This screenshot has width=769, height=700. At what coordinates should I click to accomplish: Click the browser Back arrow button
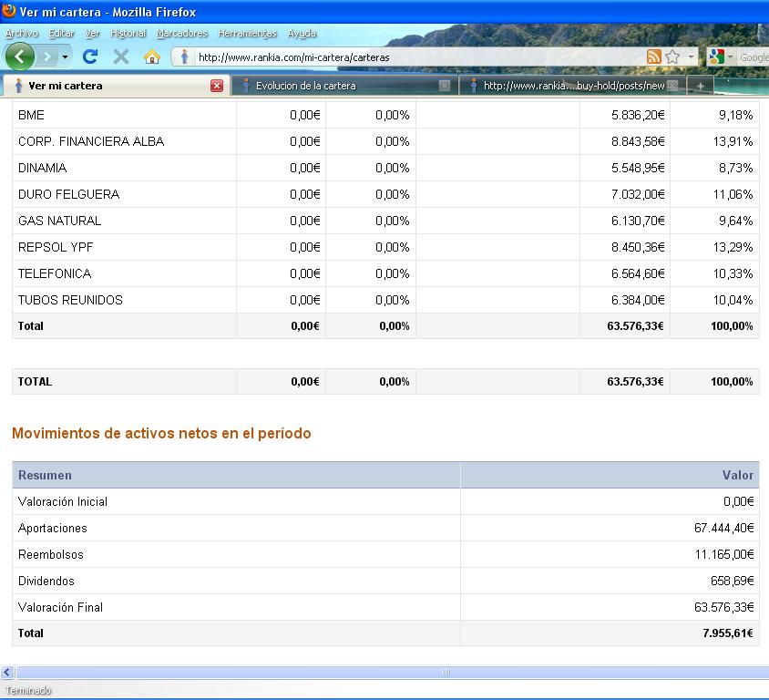(19, 57)
